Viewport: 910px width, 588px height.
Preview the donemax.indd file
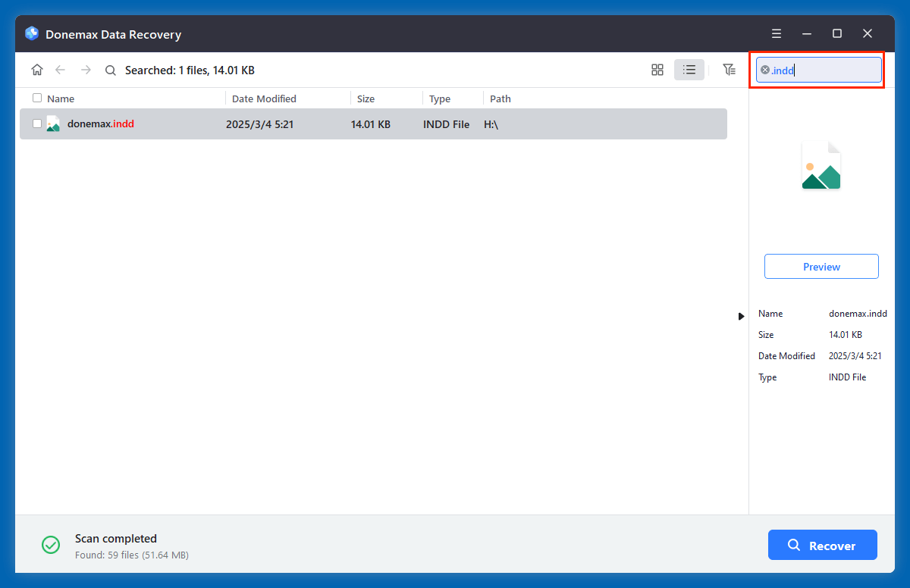point(821,266)
